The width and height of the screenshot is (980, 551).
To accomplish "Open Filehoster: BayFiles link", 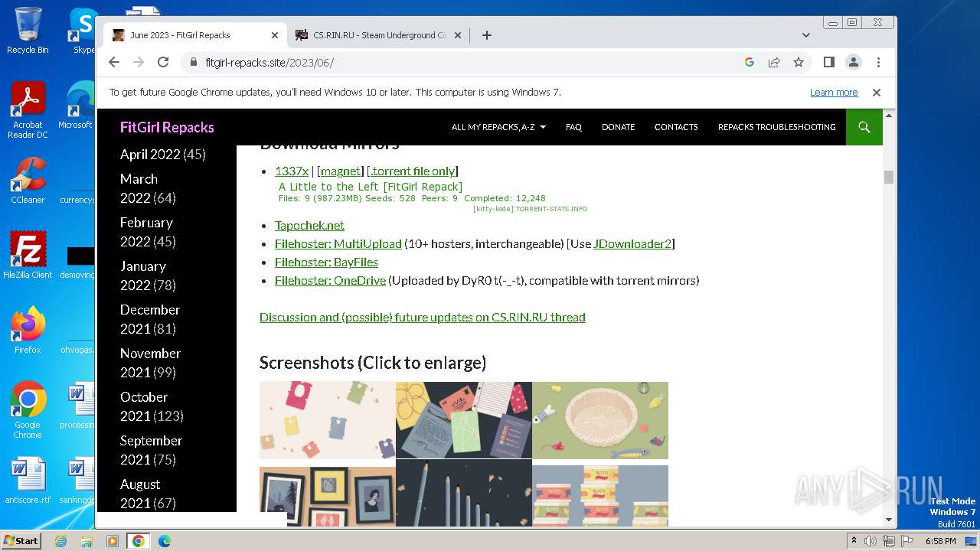I will [x=326, y=262].
